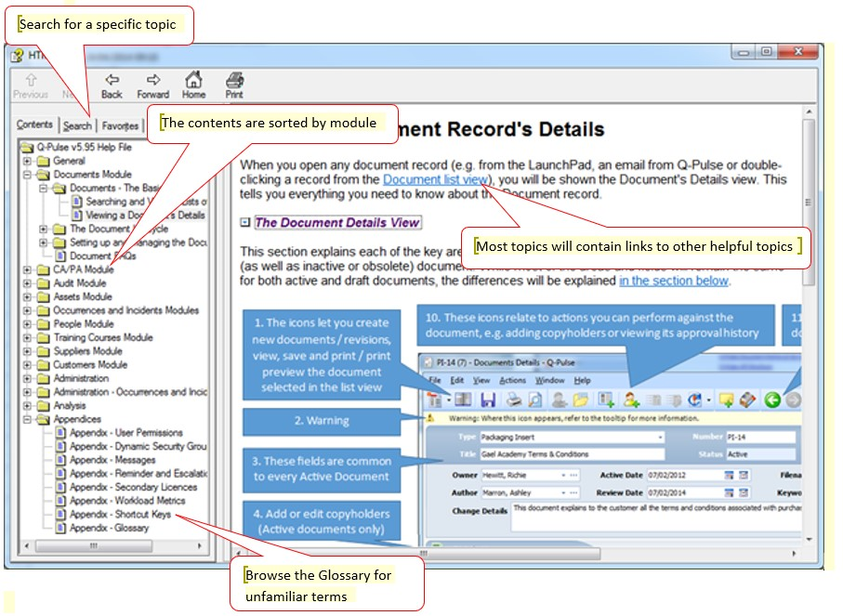
Task: Switch to the Search tab
Action: click(x=77, y=125)
